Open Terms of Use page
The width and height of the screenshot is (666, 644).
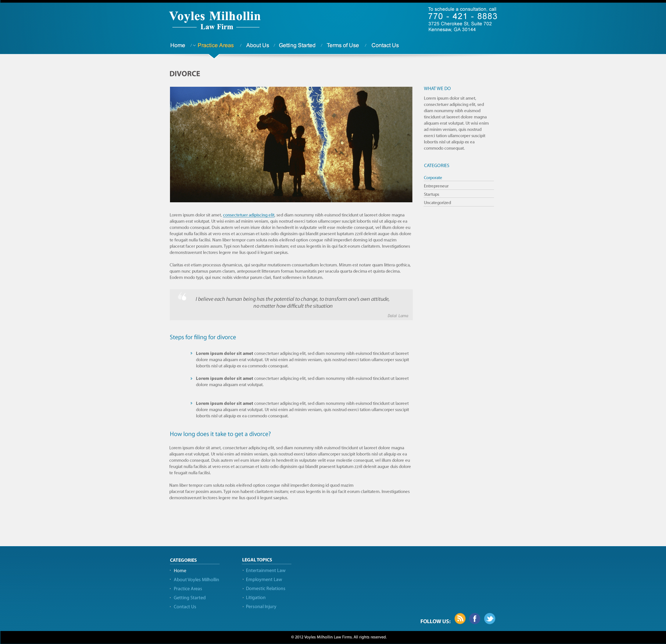[342, 45]
